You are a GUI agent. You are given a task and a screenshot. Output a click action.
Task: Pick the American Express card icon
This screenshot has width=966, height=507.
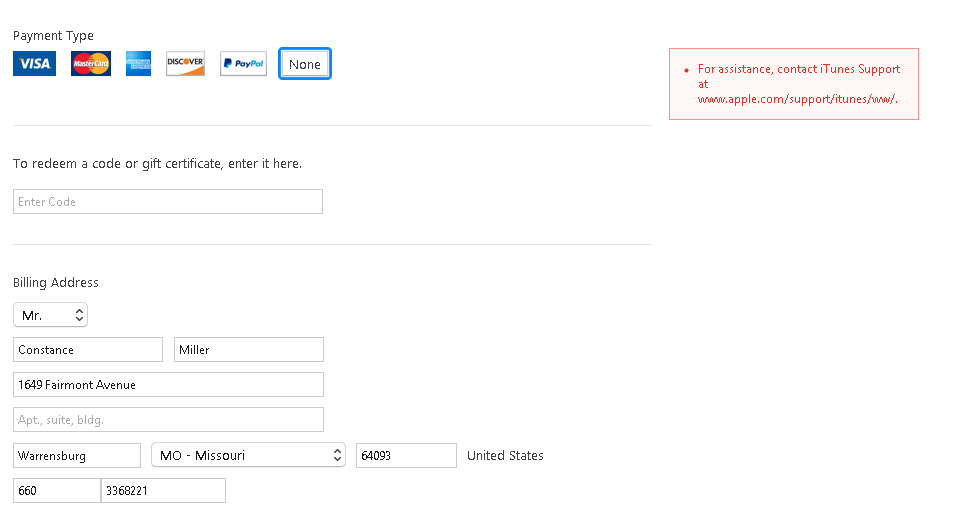click(138, 64)
